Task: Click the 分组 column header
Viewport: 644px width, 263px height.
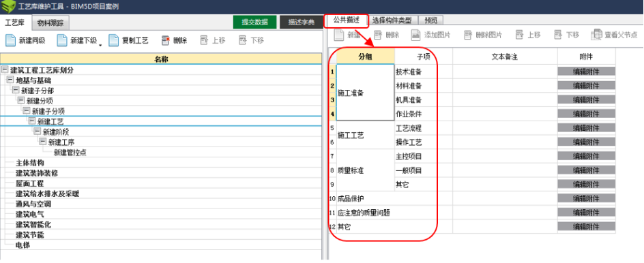Action: coord(365,57)
